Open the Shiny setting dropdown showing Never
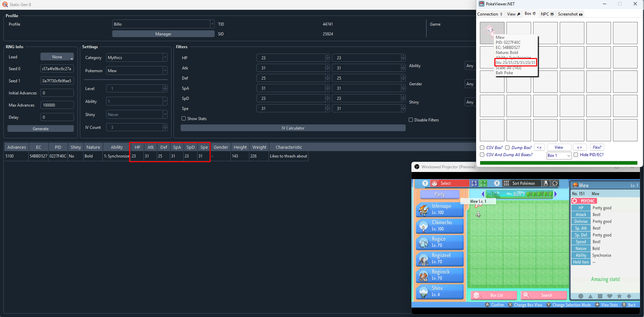 coord(136,115)
